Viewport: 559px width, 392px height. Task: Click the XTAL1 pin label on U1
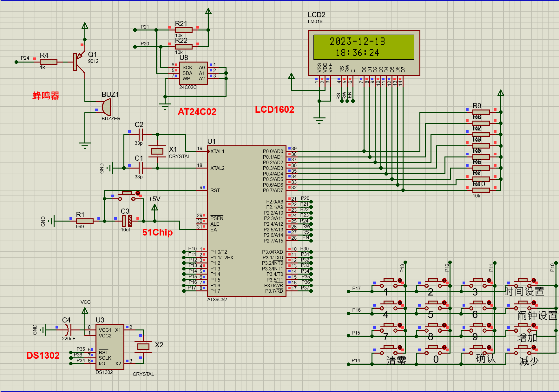[x=217, y=151]
